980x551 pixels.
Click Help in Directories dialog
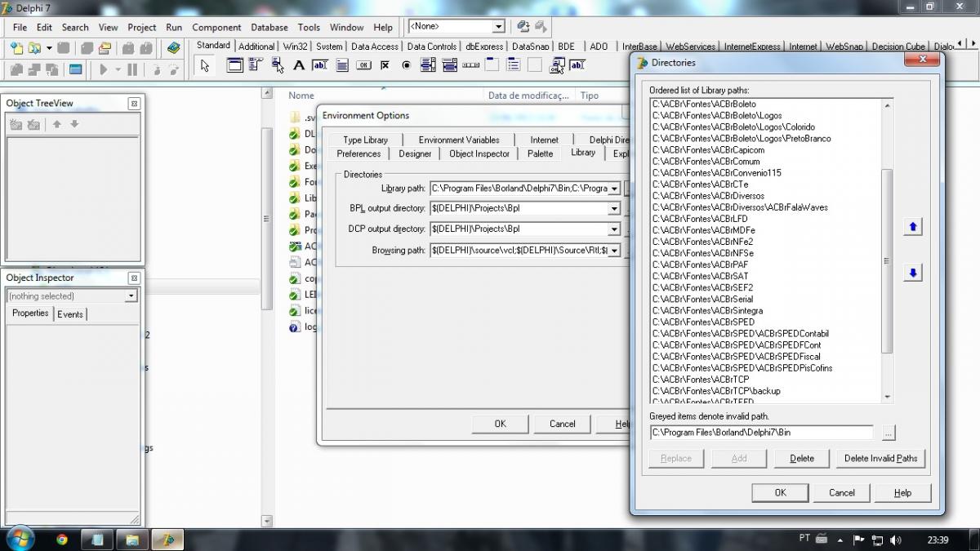coord(902,492)
